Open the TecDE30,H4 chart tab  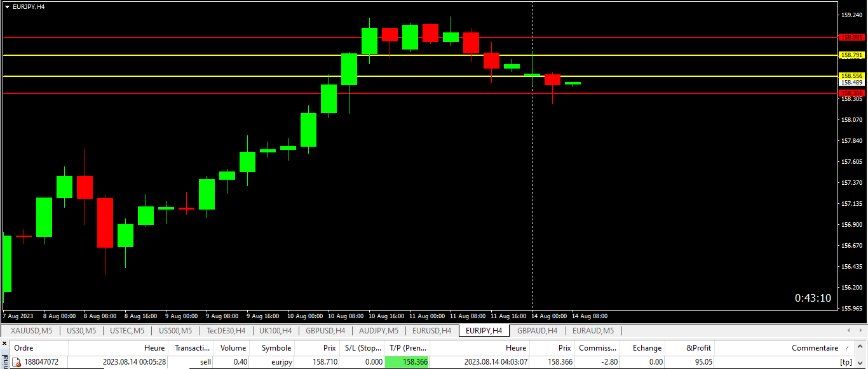point(226,331)
